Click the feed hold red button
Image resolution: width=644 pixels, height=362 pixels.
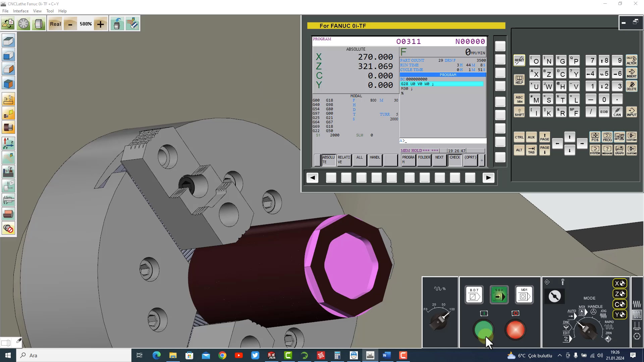515,330
